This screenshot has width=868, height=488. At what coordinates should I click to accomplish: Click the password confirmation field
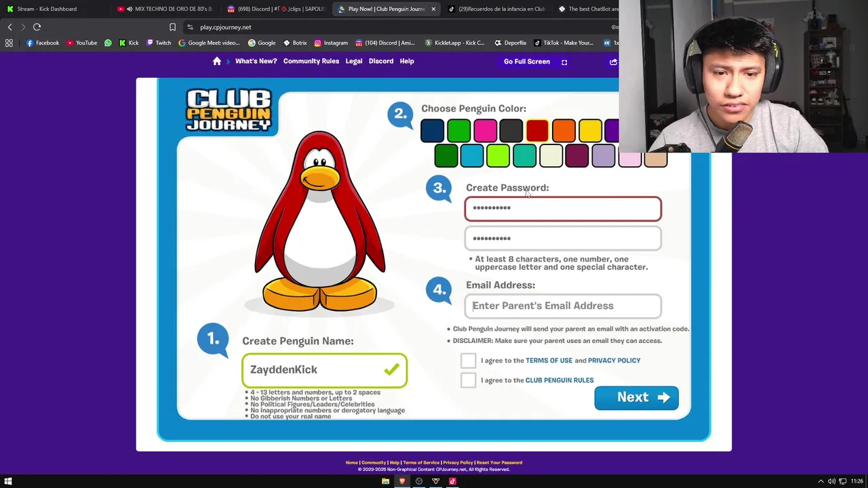[x=563, y=239]
